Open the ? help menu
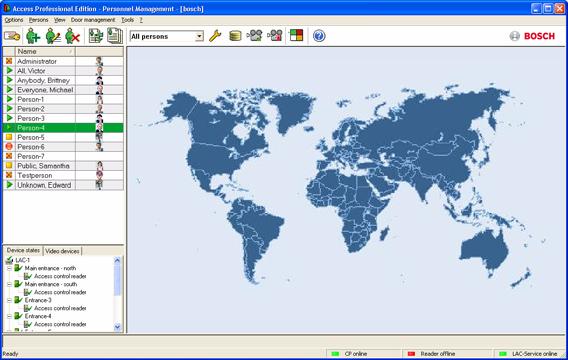The image size is (568, 360). [x=141, y=20]
